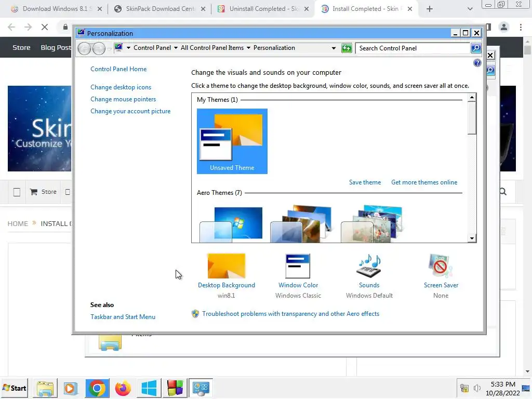Image resolution: width=532 pixels, height=399 pixels.
Task: Click the monitor icon in address bar
Action: pyautogui.click(x=118, y=47)
